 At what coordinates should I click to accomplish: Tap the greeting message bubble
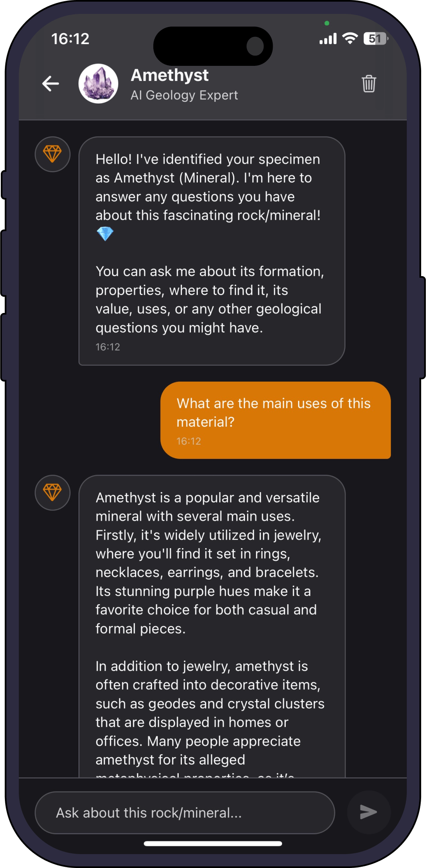coord(212,251)
